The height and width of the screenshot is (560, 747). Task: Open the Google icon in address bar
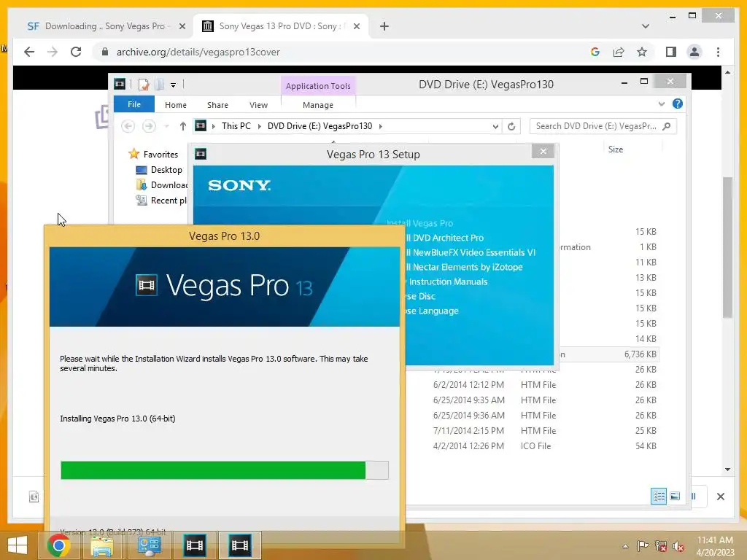click(595, 52)
